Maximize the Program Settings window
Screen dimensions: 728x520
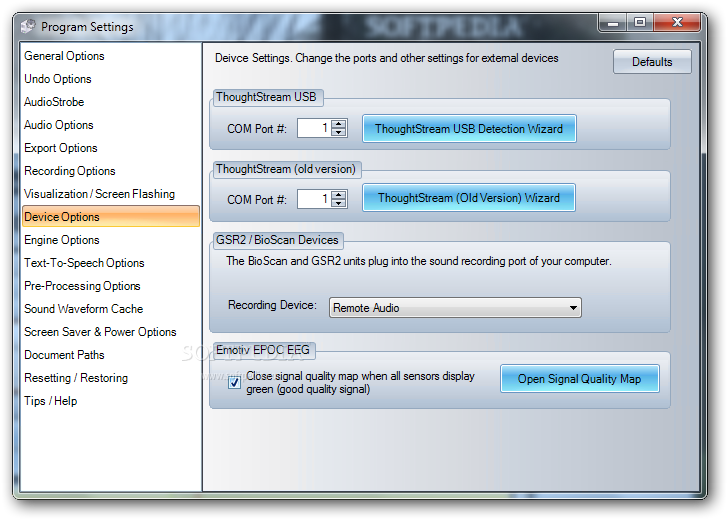coord(640,22)
